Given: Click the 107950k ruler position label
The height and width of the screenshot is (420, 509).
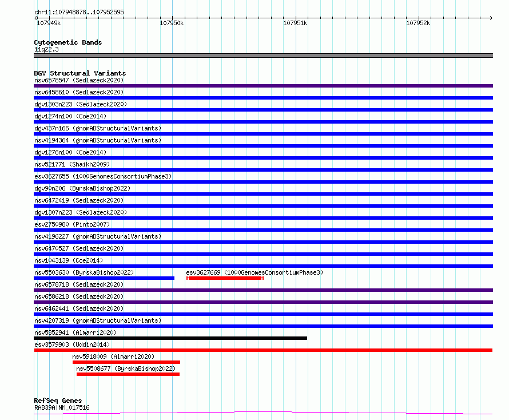Looking at the screenshot, I should click(172, 23).
